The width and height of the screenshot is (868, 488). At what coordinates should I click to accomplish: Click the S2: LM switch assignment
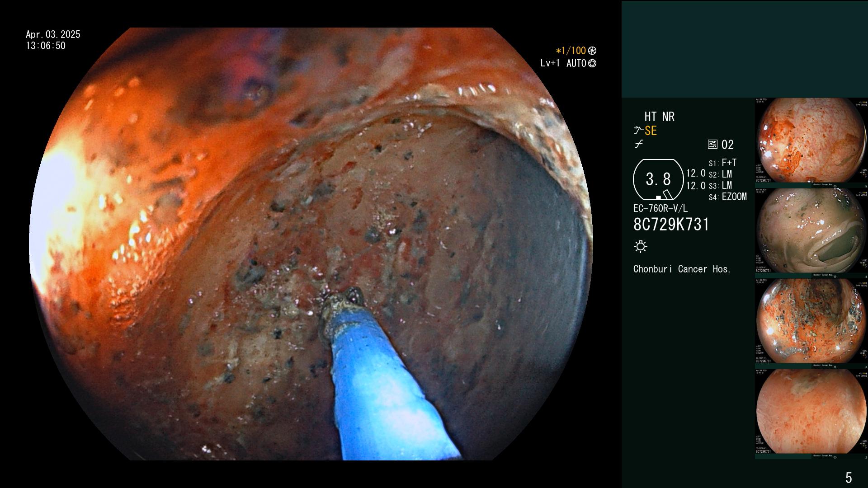720,174
